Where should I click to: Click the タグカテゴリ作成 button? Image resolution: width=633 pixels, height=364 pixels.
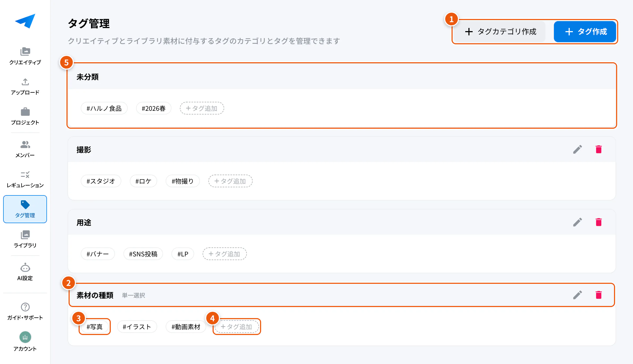pyautogui.click(x=501, y=32)
